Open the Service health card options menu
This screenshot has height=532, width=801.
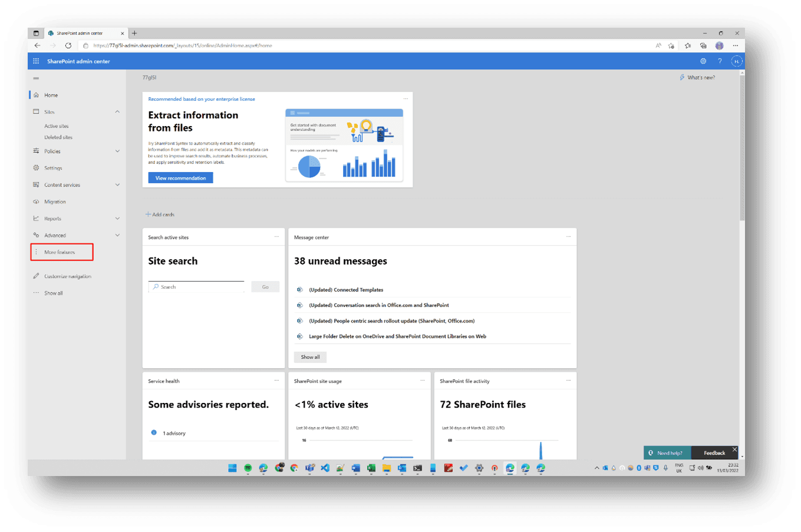(x=276, y=381)
